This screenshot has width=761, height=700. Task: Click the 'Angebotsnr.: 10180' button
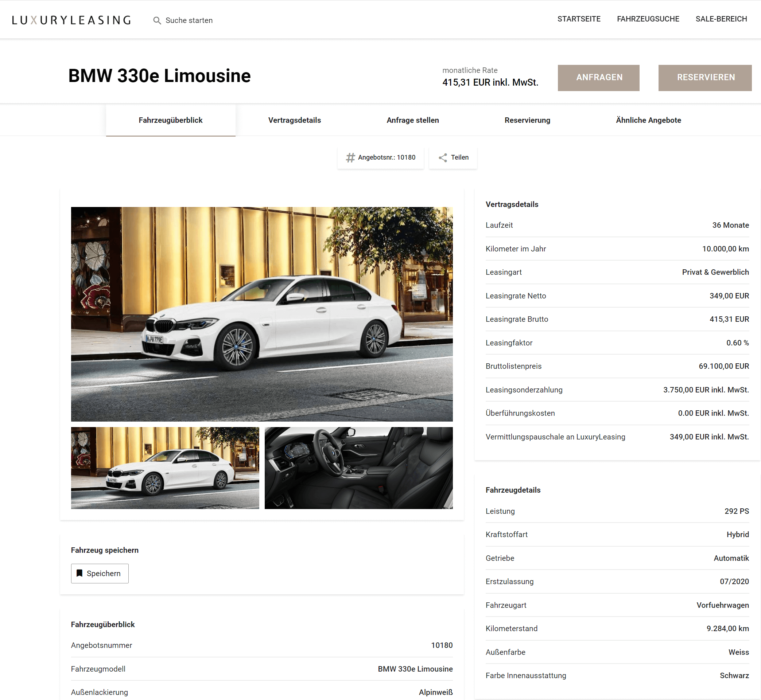[380, 157]
